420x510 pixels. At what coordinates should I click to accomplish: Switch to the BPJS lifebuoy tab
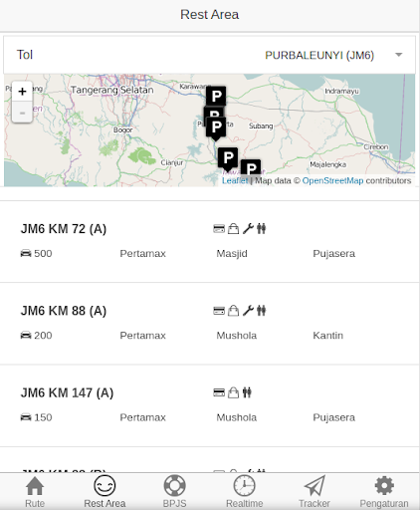(175, 491)
